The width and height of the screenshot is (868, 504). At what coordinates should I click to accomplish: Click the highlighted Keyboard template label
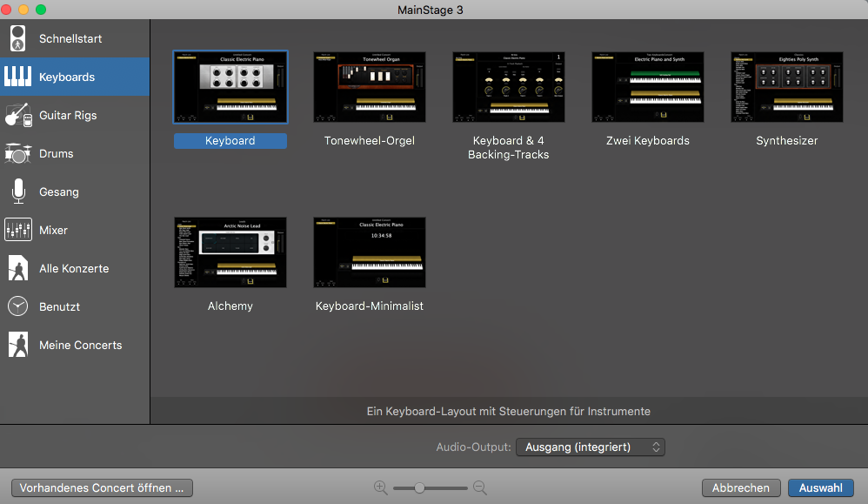pos(230,141)
